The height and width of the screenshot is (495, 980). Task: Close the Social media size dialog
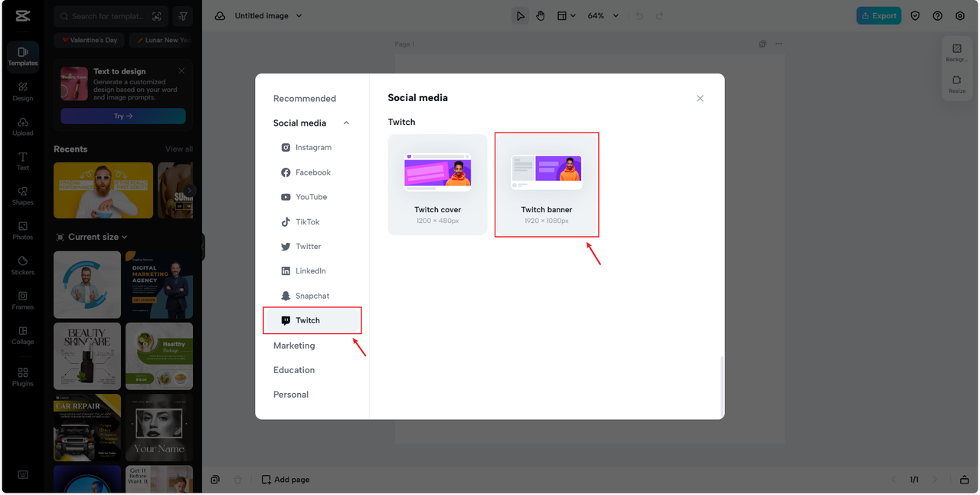pyautogui.click(x=700, y=98)
